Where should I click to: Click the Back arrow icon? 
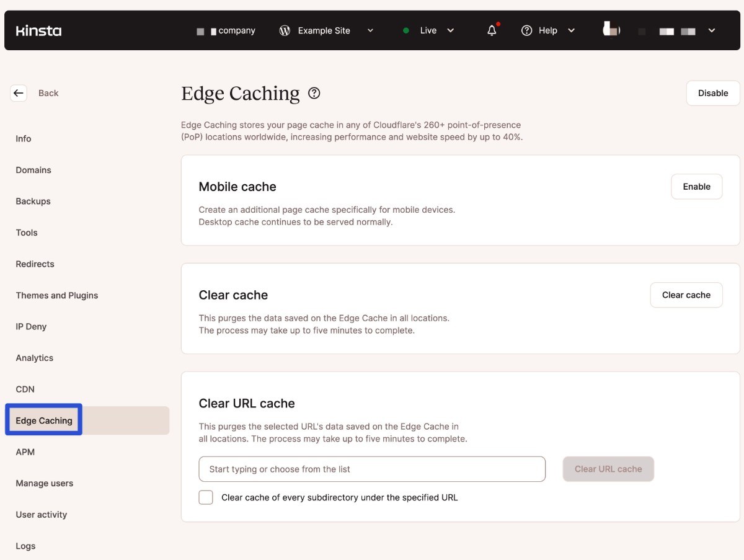(x=19, y=93)
